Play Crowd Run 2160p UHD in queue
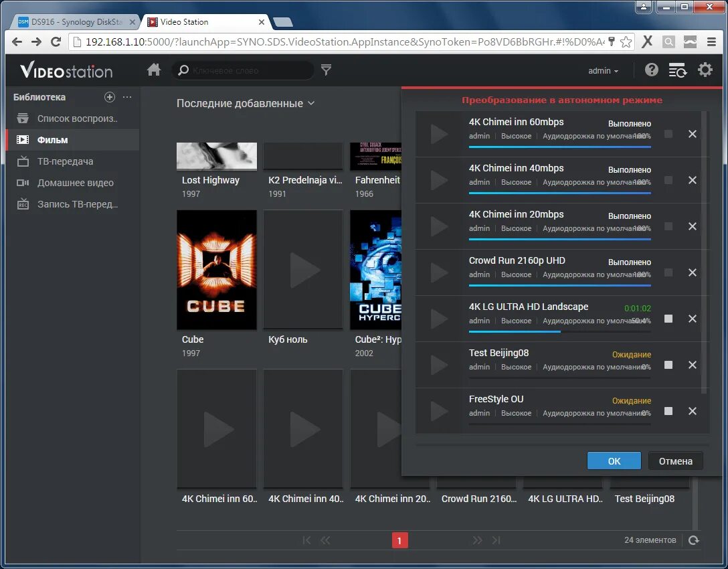This screenshot has height=569, width=728. 439,272
